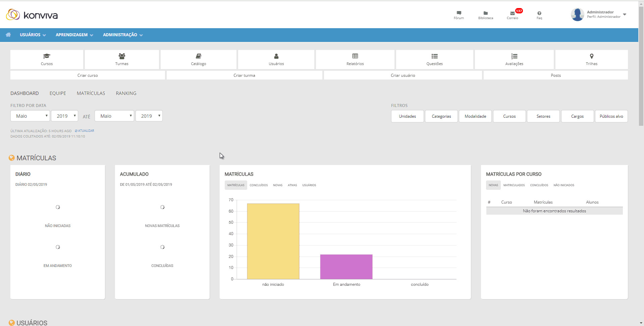Select NÃO INICIADOS tab in Matrículas por Curso

click(x=564, y=185)
